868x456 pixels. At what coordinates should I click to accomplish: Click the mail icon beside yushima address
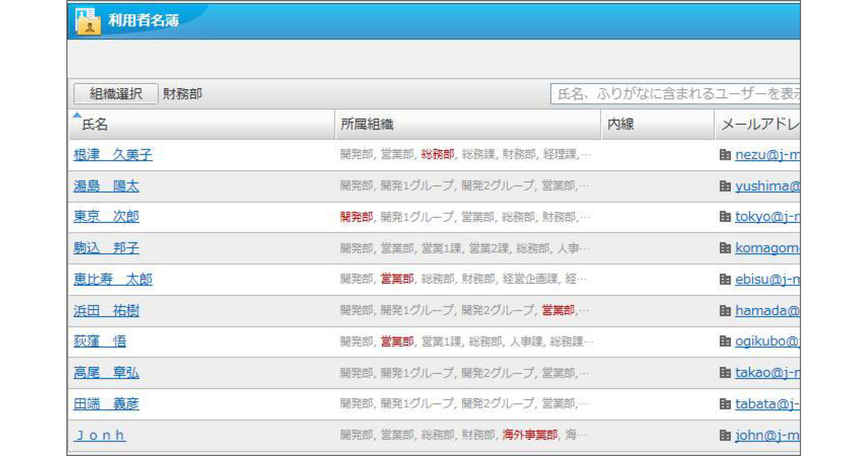(725, 186)
